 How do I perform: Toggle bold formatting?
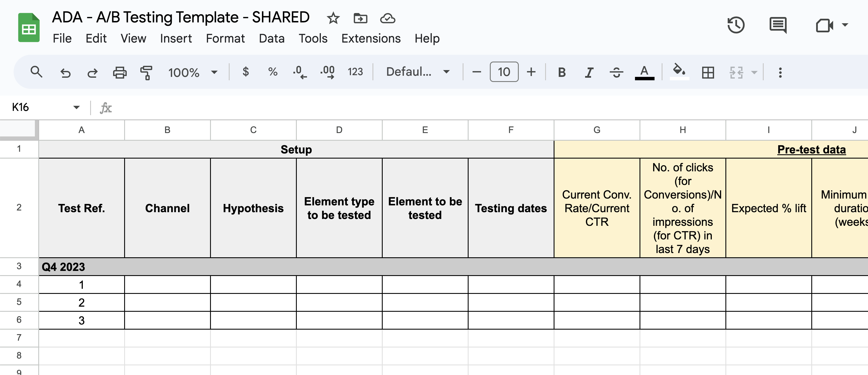562,72
